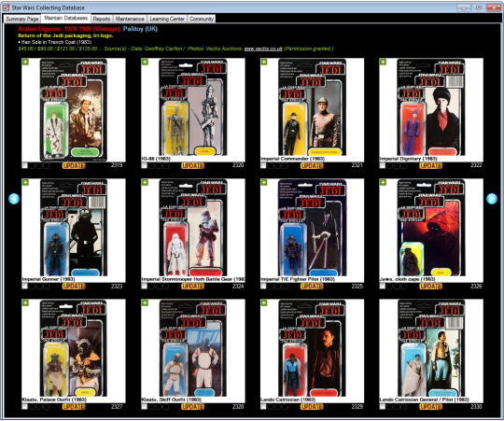Click the green plus icon on card 2319

(x=25, y=62)
